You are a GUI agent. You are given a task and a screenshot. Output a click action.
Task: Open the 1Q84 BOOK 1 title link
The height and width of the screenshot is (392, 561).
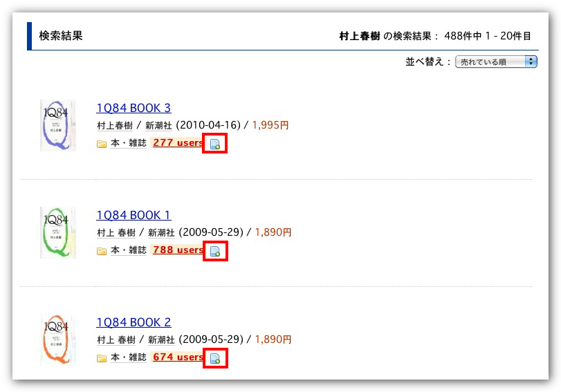[134, 215]
